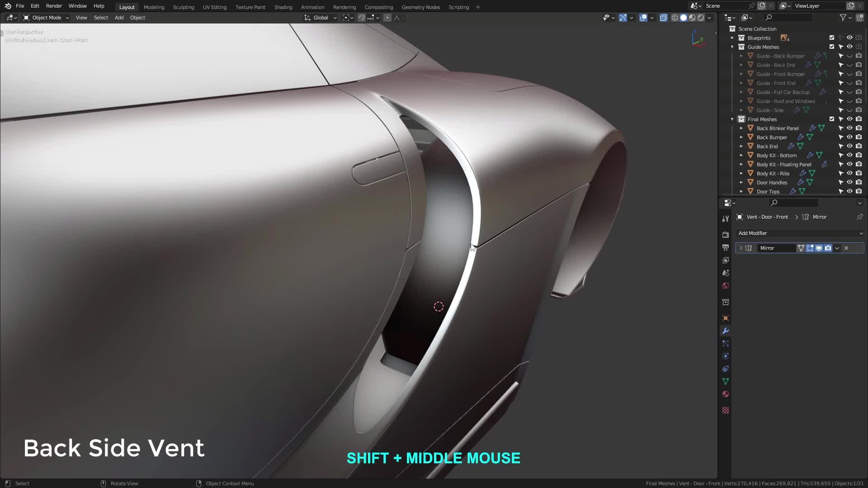The image size is (868, 488).
Task: Toggle viewport gizmos display
Action: tap(623, 18)
